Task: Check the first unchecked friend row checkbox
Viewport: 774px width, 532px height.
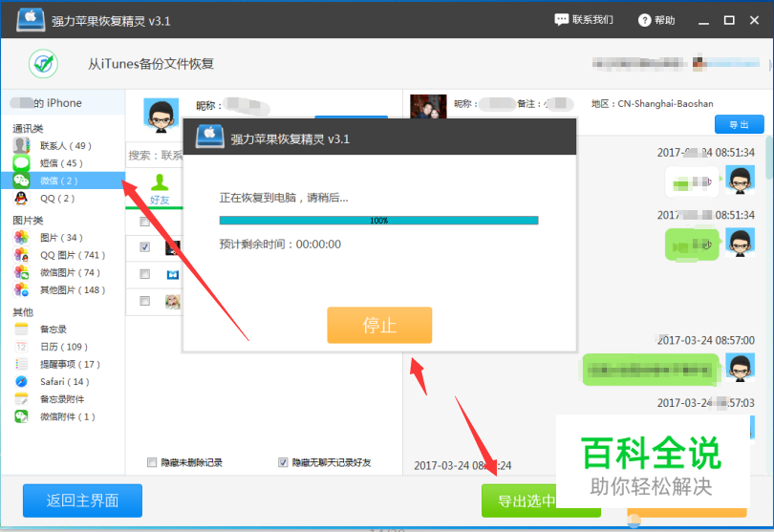Action: 144,222
